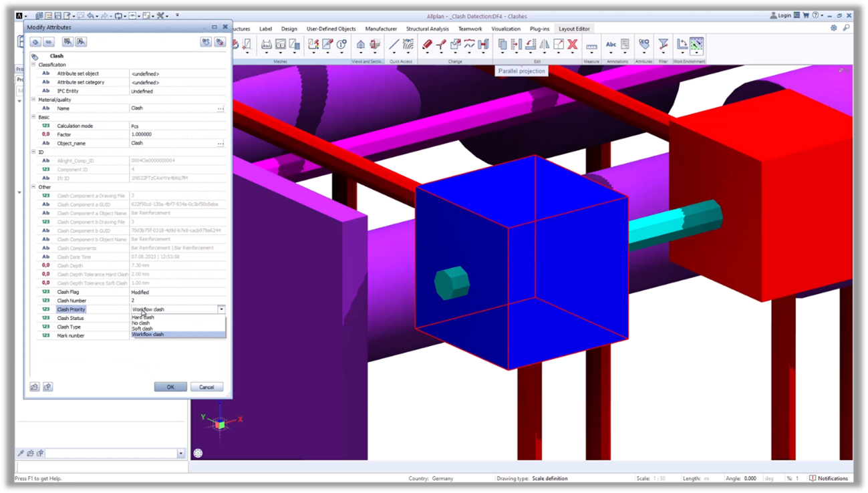
Task: Click the Clash Number value field
Action: [177, 301]
